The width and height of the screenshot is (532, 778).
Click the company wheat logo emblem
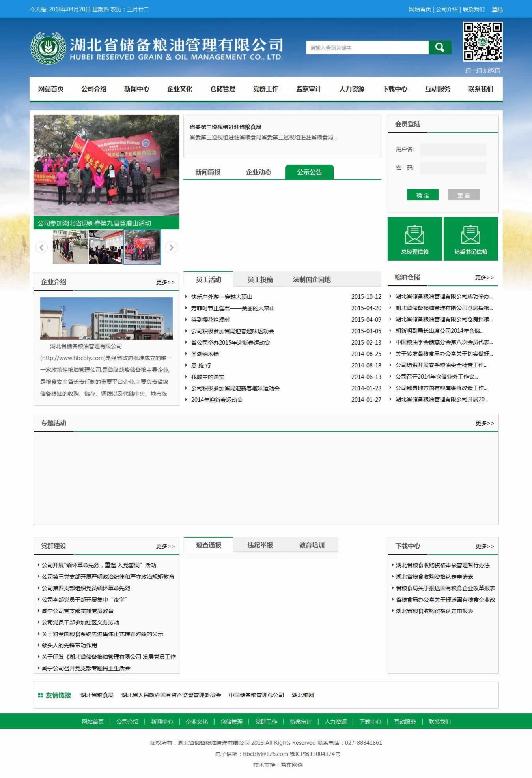[48, 48]
